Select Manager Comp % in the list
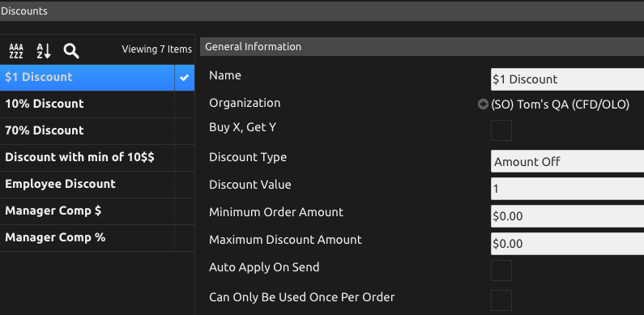The height and width of the screenshot is (315, 644). (97, 237)
